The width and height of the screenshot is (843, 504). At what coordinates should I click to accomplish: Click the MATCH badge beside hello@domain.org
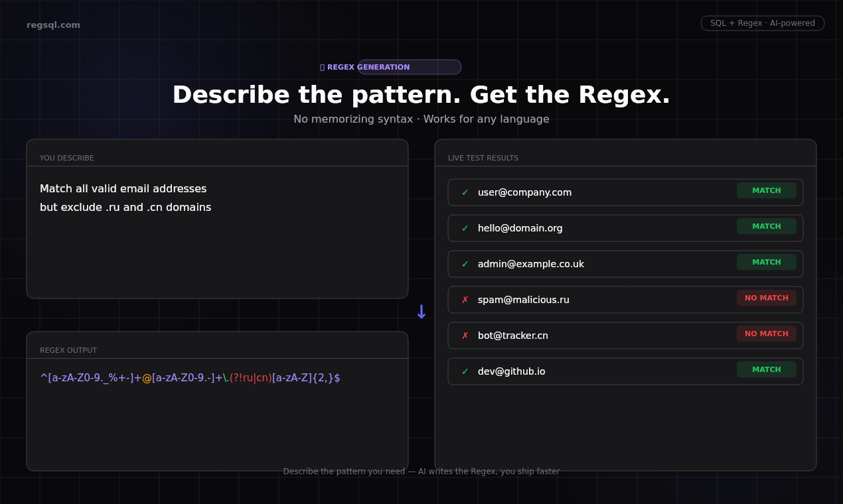[766, 226]
